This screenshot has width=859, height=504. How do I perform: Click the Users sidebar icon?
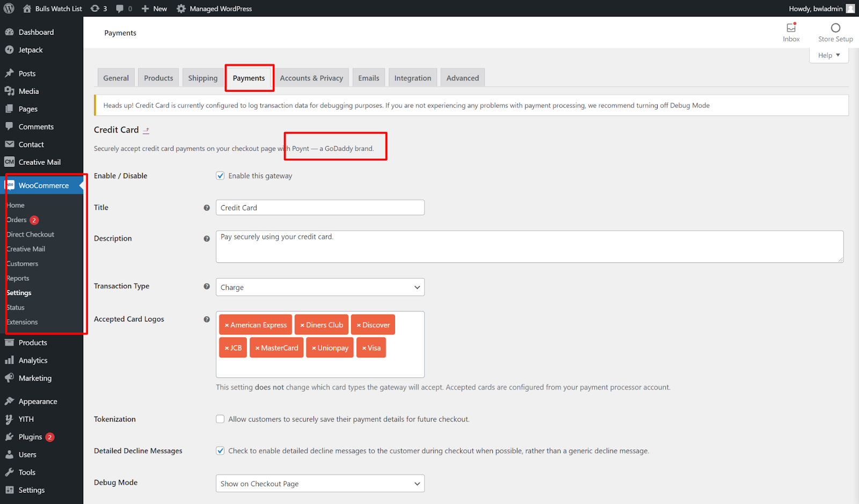point(9,455)
